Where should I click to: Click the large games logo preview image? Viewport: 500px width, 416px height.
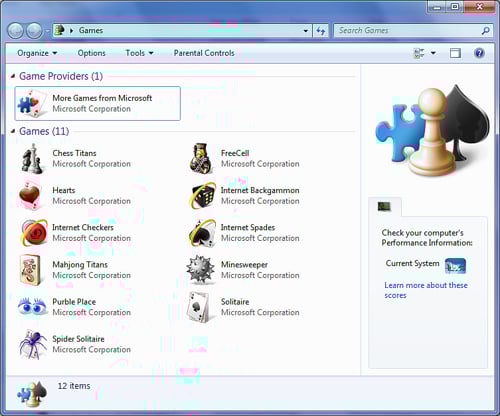[433, 131]
